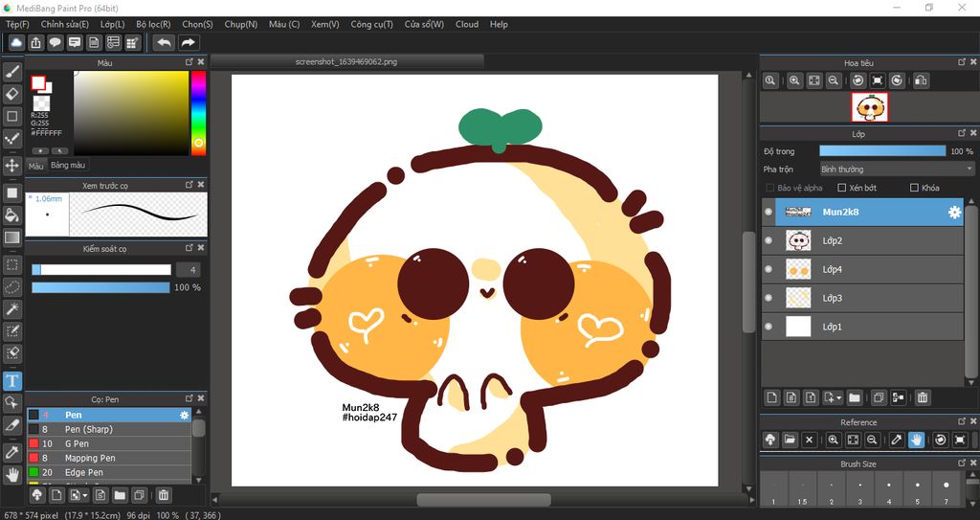This screenshot has width=980, height=520.
Task: Select the Brush tool in the left toolbar
Action: pyautogui.click(x=11, y=72)
